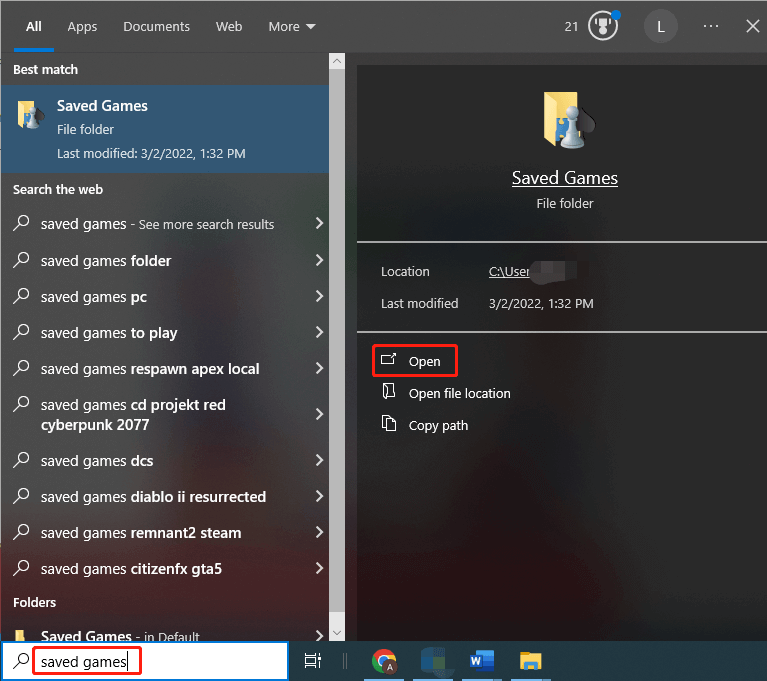Click the L user account avatar
Viewport: 767px width, 681px height.
pyautogui.click(x=660, y=26)
